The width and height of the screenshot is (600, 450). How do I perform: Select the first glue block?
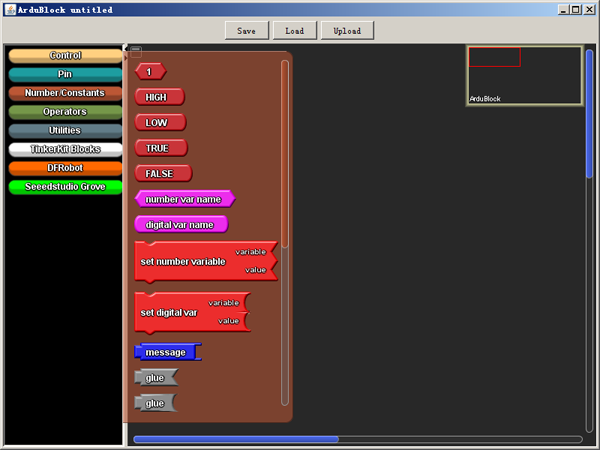pyautogui.click(x=156, y=378)
